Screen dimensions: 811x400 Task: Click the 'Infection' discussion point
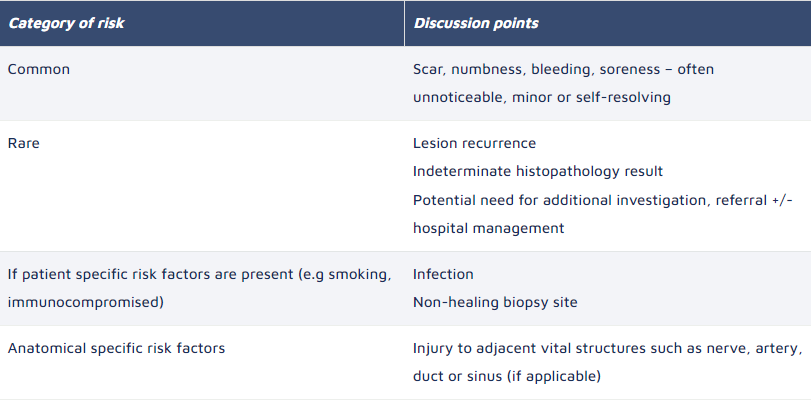443,274
